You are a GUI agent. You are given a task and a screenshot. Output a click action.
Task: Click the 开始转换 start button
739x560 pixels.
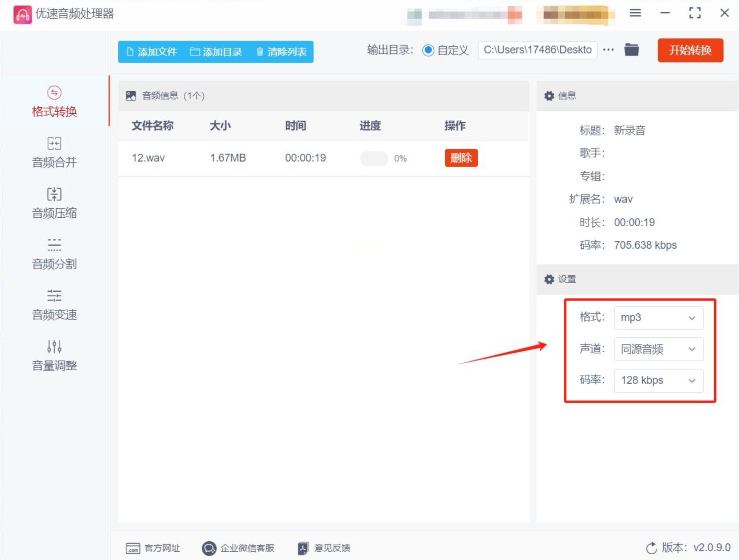(x=690, y=50)
